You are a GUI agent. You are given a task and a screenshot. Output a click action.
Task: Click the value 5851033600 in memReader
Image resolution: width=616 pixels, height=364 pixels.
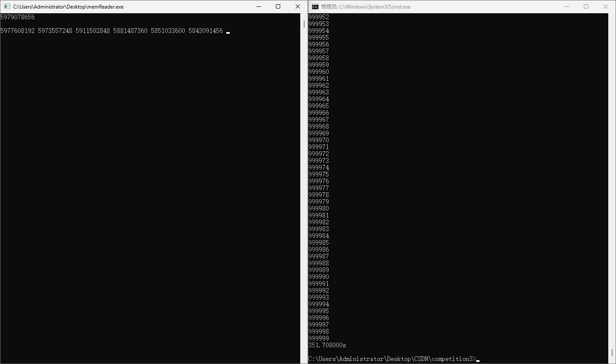point(168,31)
